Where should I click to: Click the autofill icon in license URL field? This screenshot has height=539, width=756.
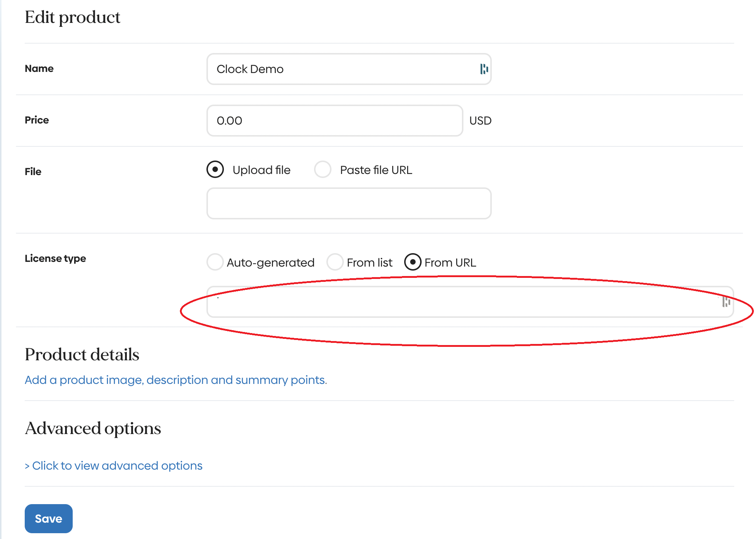pos(726,301)
